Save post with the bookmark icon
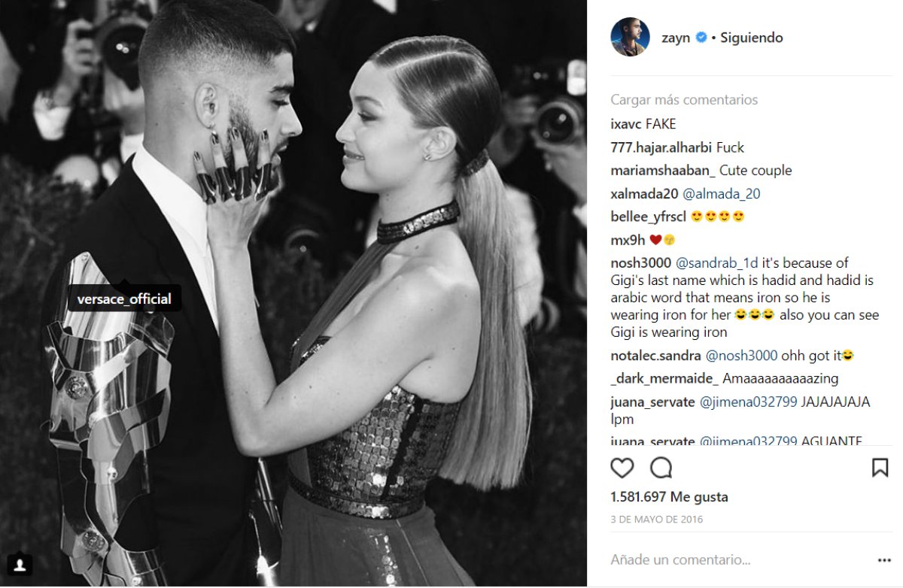Screen dimensions: 903x588 click(880, 468)
